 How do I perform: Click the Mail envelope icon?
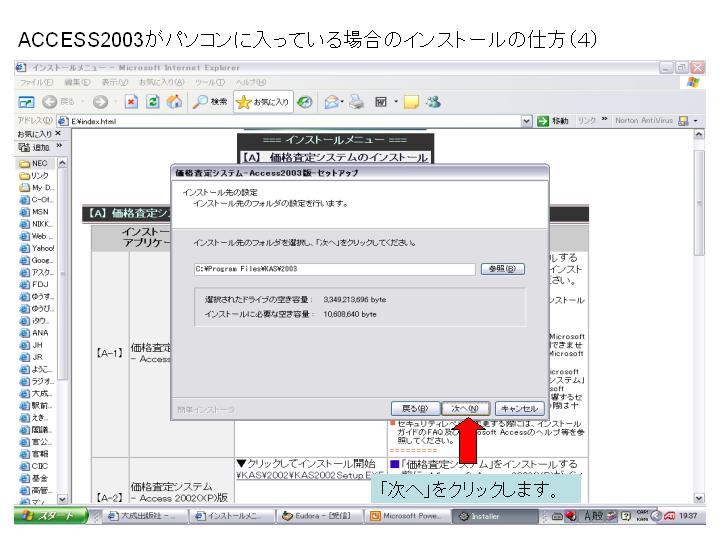(331, 102)
